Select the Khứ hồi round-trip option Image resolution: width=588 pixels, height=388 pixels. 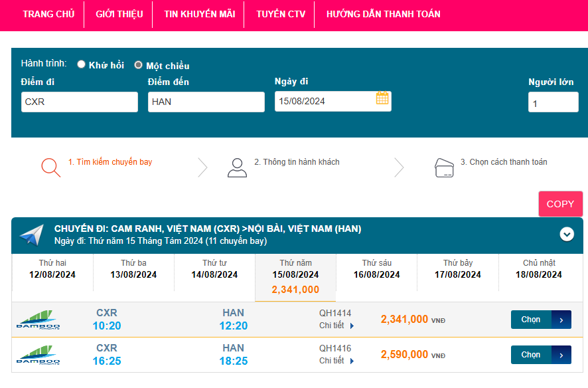(x=82, y=64)
